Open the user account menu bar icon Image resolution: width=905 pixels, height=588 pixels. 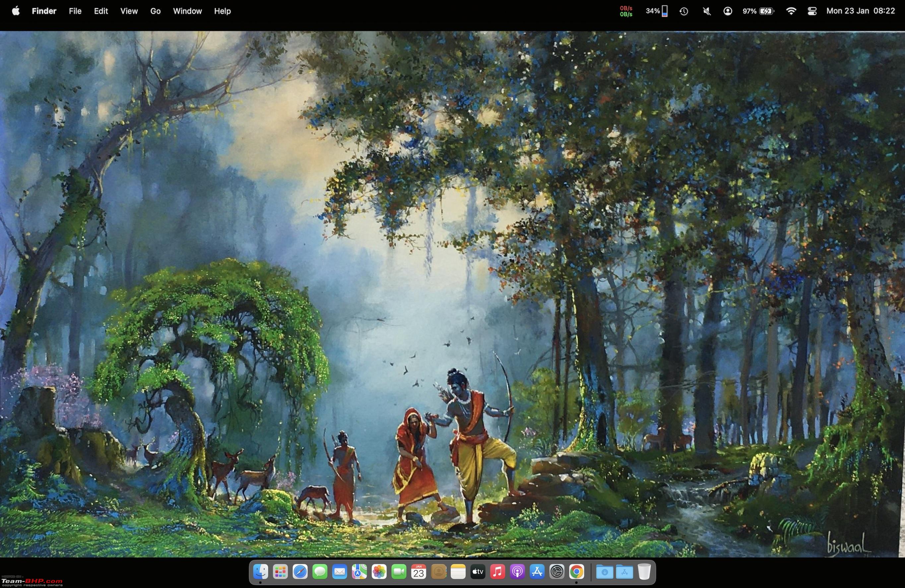[x=728, y=11]
